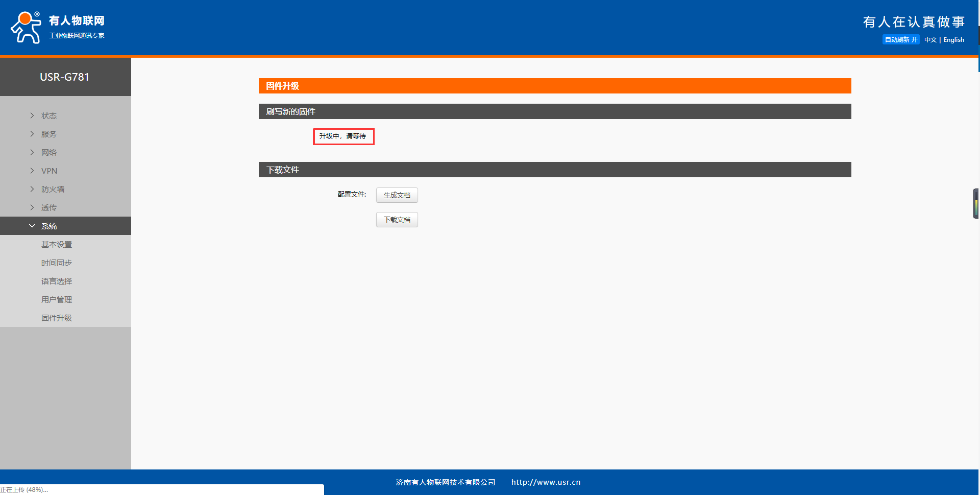Expand the 状态 menu section
Screen dimensions: 980x495
tap(49, 116)
